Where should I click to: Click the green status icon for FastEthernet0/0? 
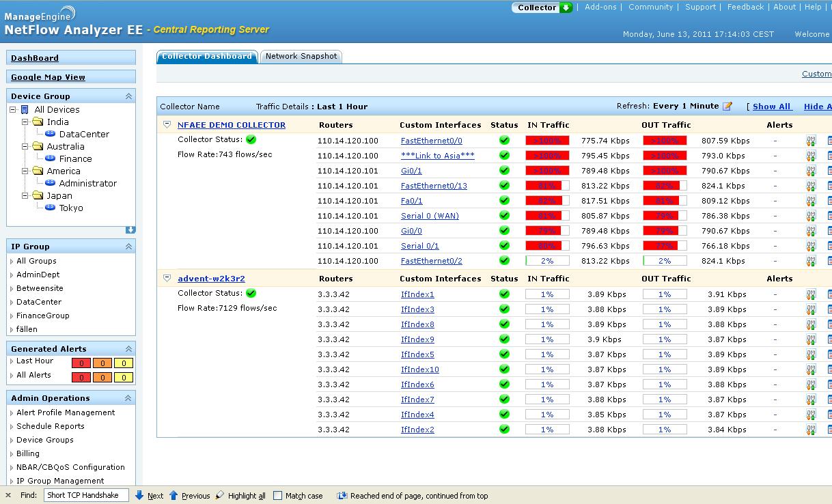[x=504, y=141]
